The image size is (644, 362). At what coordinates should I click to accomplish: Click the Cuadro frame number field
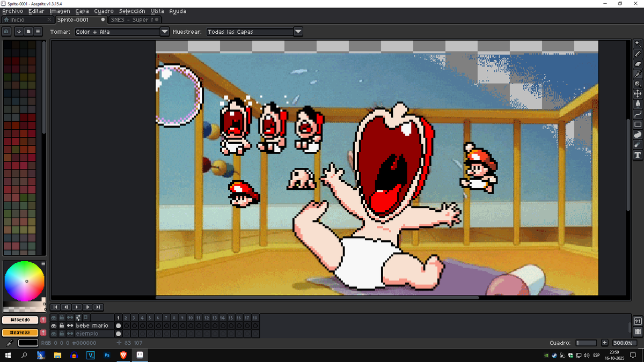point(586,343)
